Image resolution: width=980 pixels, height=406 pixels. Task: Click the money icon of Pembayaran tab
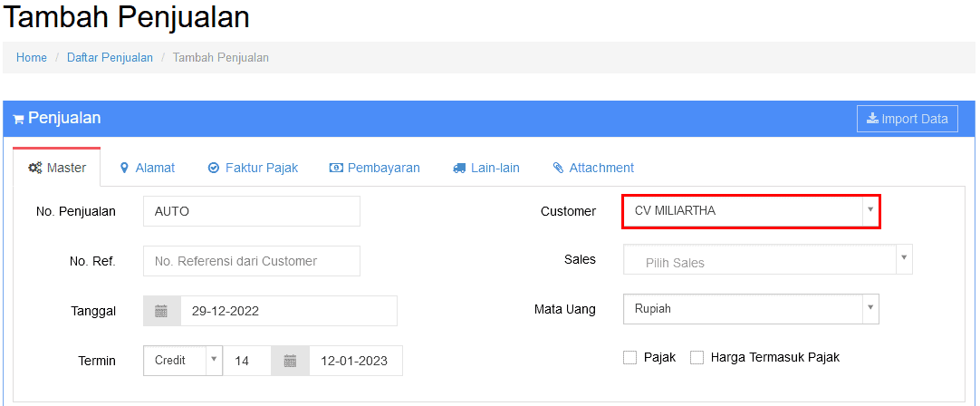336,168
